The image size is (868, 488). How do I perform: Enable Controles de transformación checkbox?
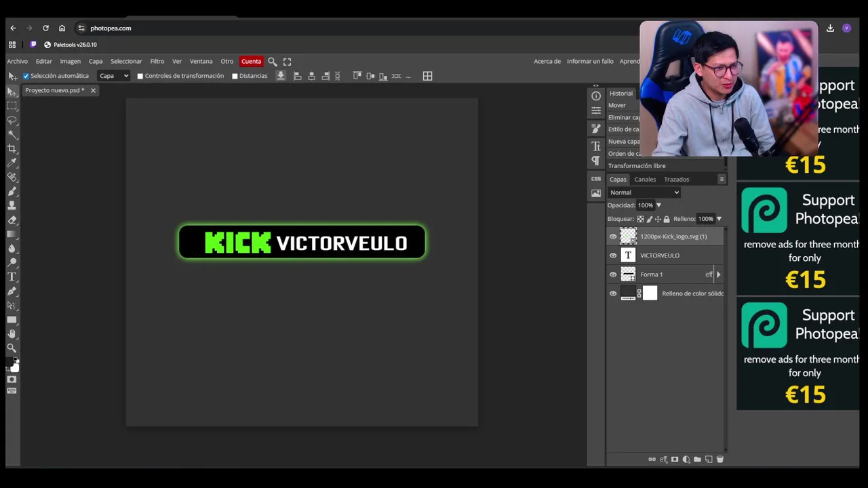click(140, 76)
